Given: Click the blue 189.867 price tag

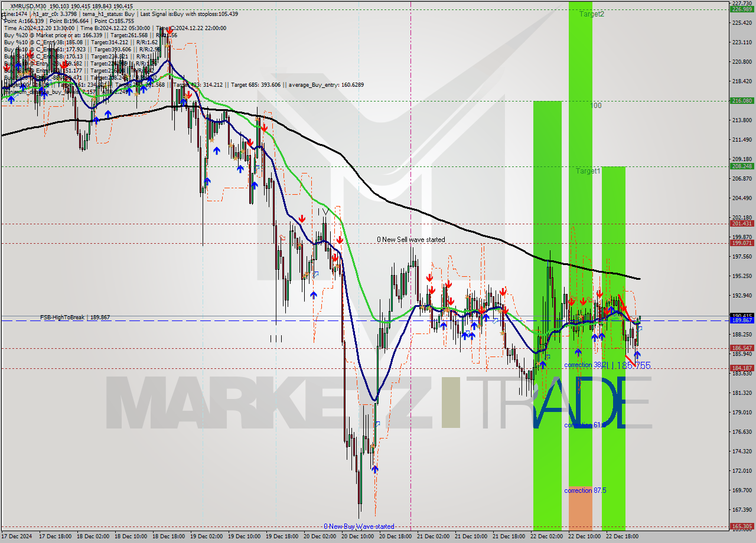Looking at the screenshot, I should (742, 320).
